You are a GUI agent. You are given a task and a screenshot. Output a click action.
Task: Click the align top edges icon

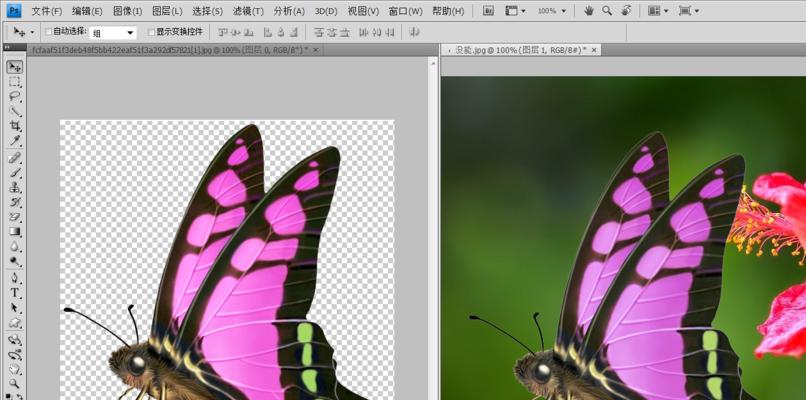click(222, 32)
